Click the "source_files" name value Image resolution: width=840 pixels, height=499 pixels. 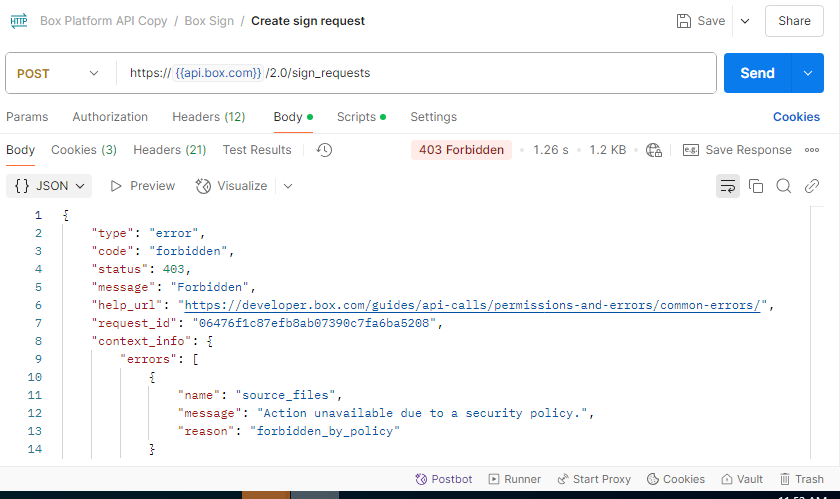(x=286, y=396)
